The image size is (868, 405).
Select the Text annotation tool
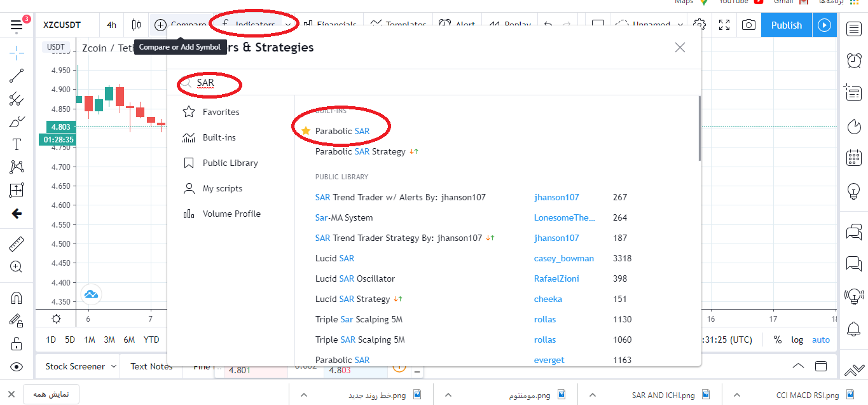[x=17, y=144]
